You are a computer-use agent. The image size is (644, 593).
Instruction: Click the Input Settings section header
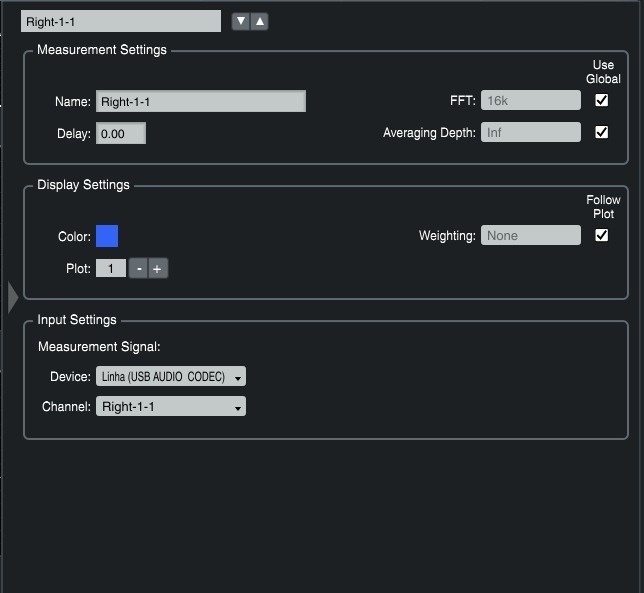(x=77, y=320)
